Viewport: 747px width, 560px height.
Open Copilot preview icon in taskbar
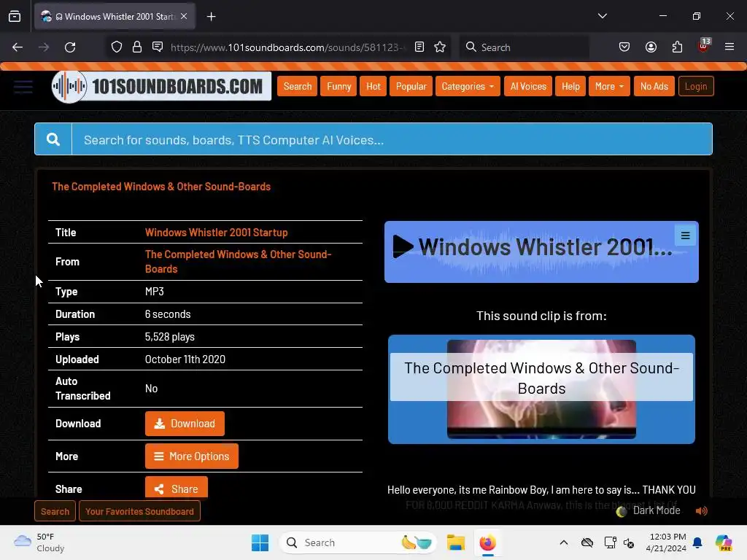coord(723,542)
